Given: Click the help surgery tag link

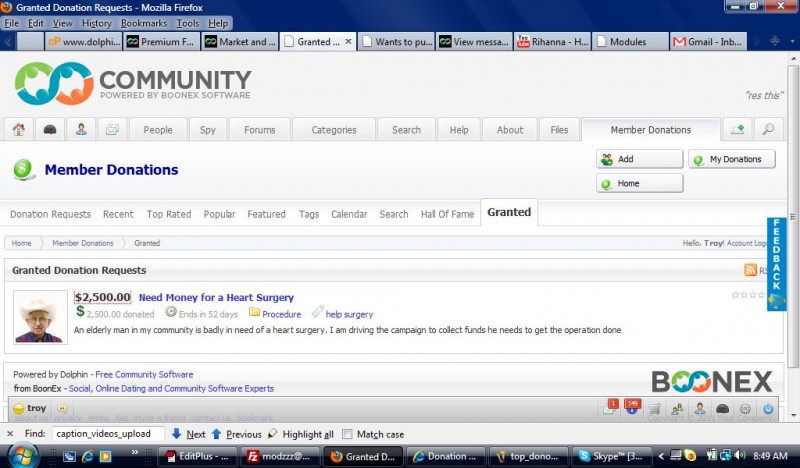Looking at the screenshot, I should click(349, 314).
